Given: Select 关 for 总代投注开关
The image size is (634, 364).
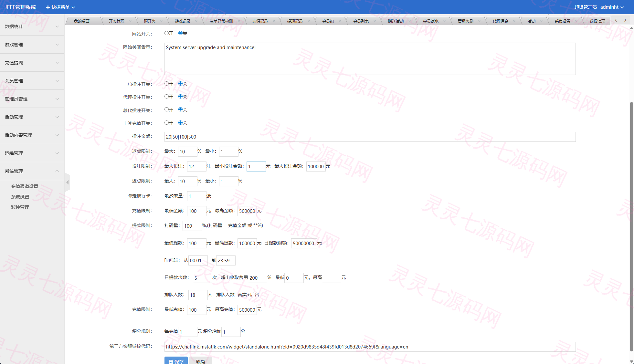Looking at the screenshot, I should coord(180,109).
